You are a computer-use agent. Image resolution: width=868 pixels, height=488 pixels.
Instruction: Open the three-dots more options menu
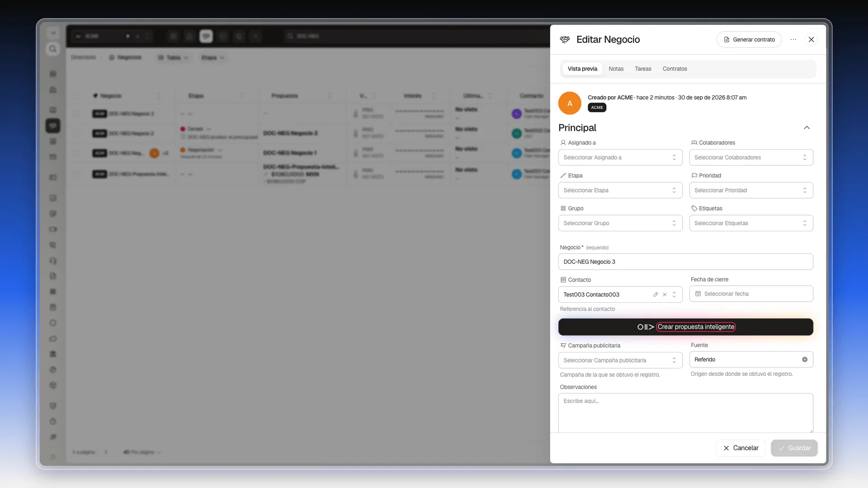pyautogui.click(x=793, y=40)
